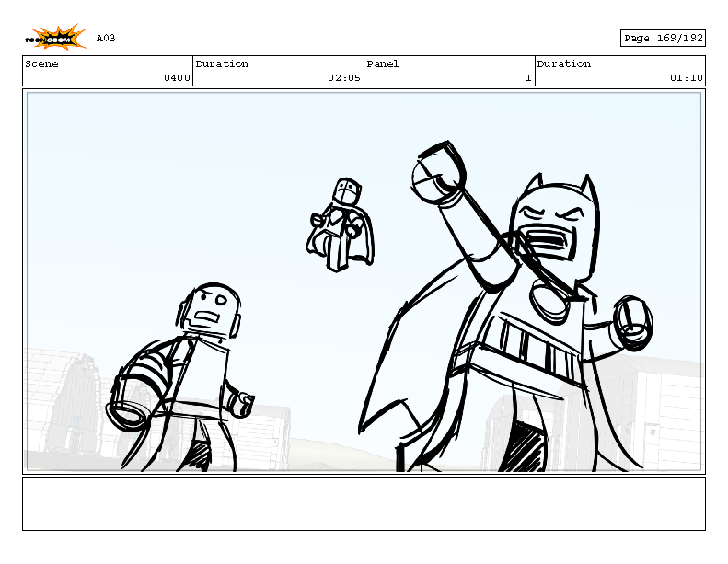Click the storyboard panel drawing

364,282
